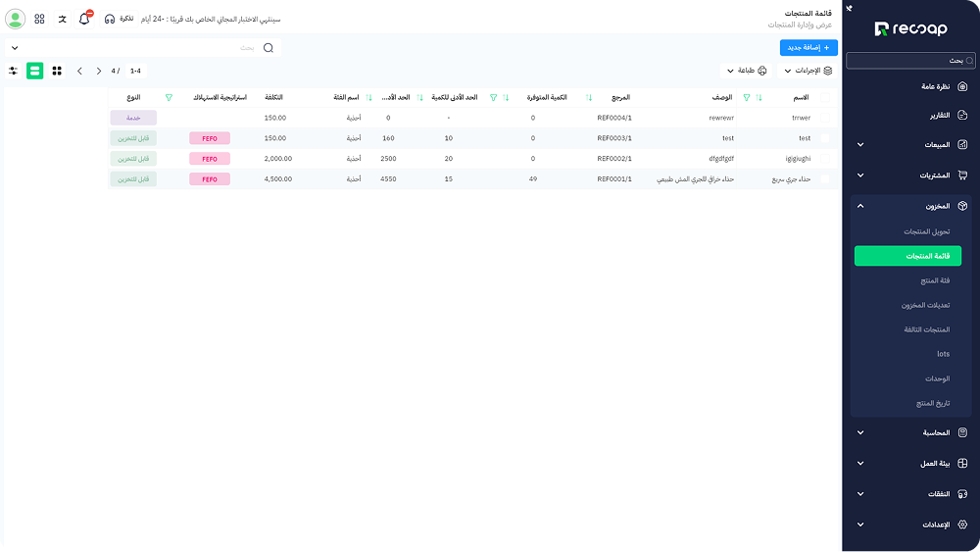Click the إضافة جديد button
The image size is (980, 552).
coord(808,47)
